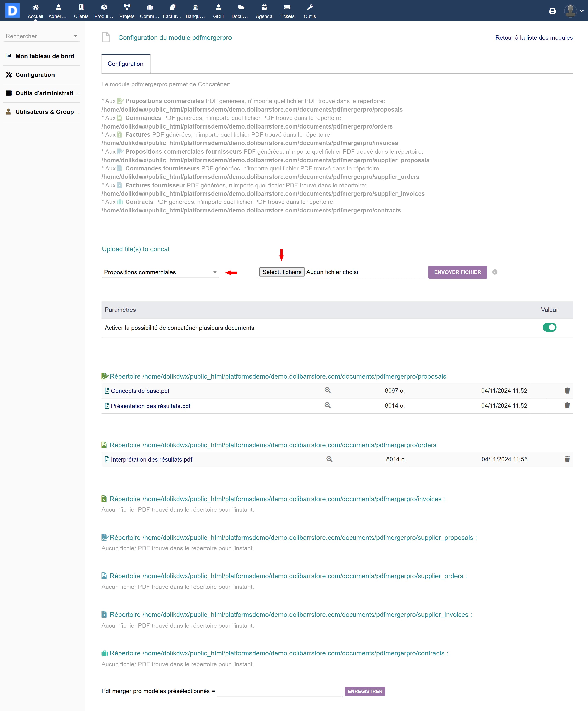Click the ENREGISTRER button
The image size is (588, 711).
365,691
